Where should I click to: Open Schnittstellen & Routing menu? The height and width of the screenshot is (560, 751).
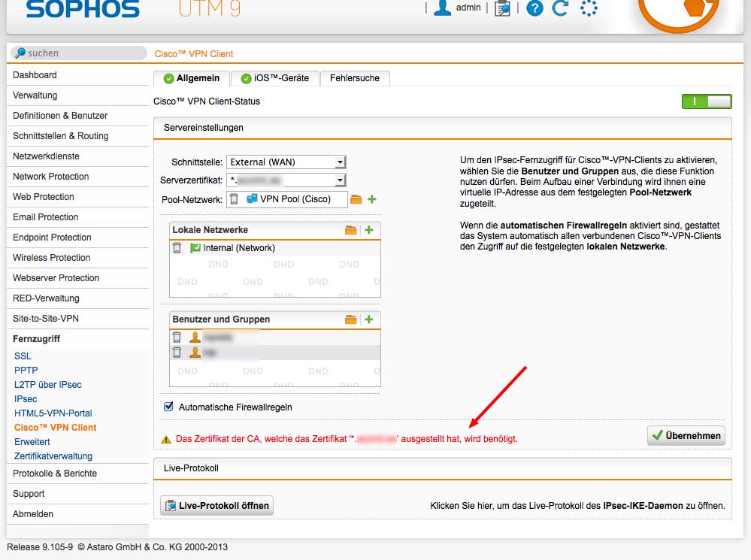click(x=77, y=136)
